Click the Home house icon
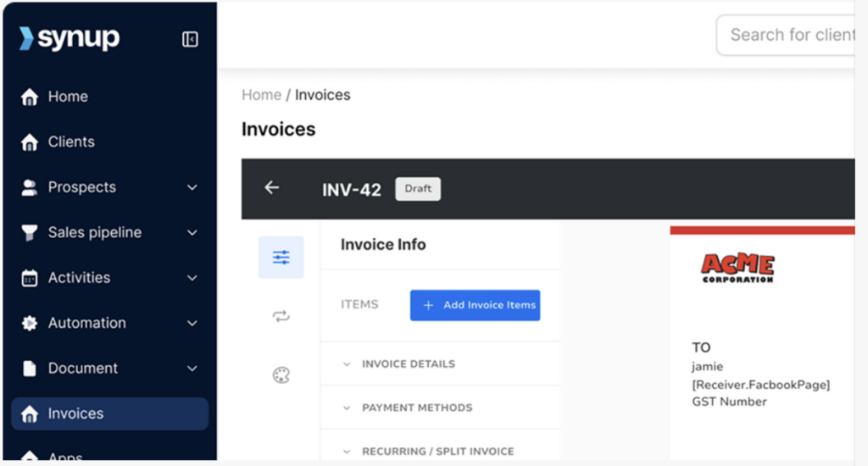Screen dimensions: 868x466 pos(30,97)
